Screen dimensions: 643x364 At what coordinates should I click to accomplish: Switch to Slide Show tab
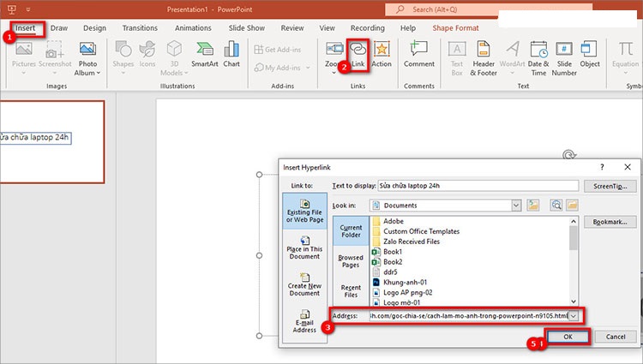pos(246,28)
